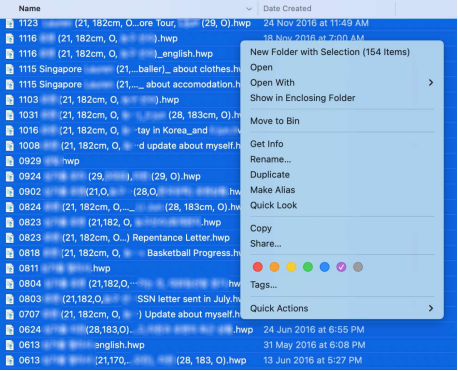Apply the red tag to selection
This screenshot has width=458, height=371.
click(x=258, y=267)
